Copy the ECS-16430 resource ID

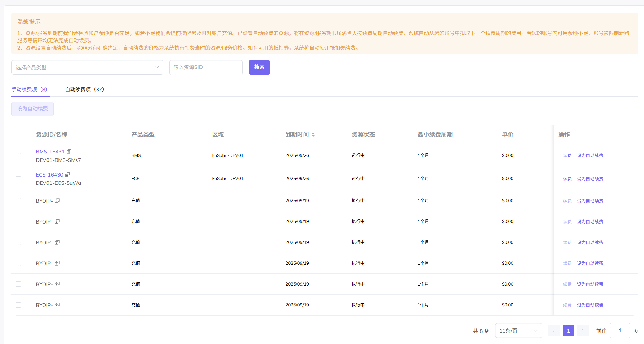(x=68, y=174)
